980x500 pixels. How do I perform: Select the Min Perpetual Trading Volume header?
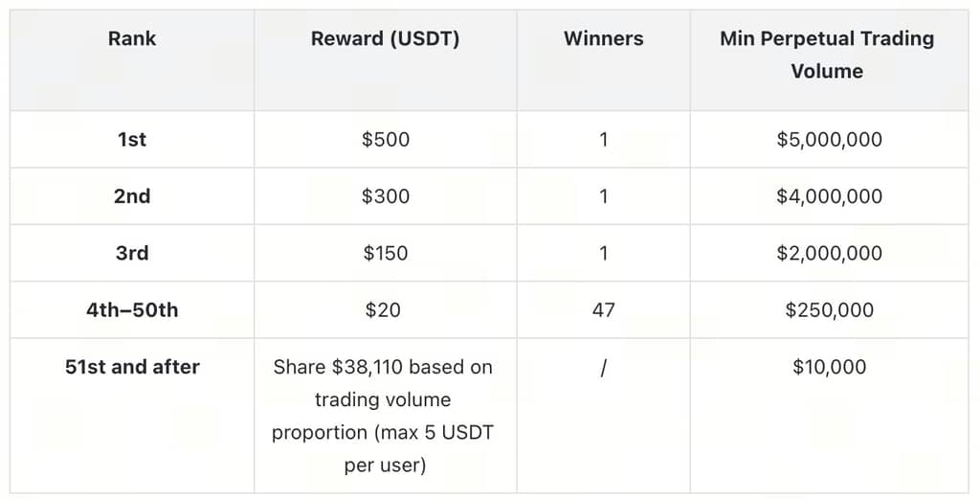tap(828, 55)
